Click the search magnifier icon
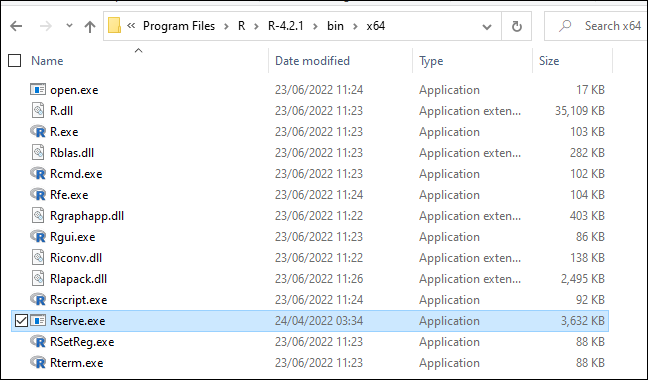The image size is (648, 380). 565,26
